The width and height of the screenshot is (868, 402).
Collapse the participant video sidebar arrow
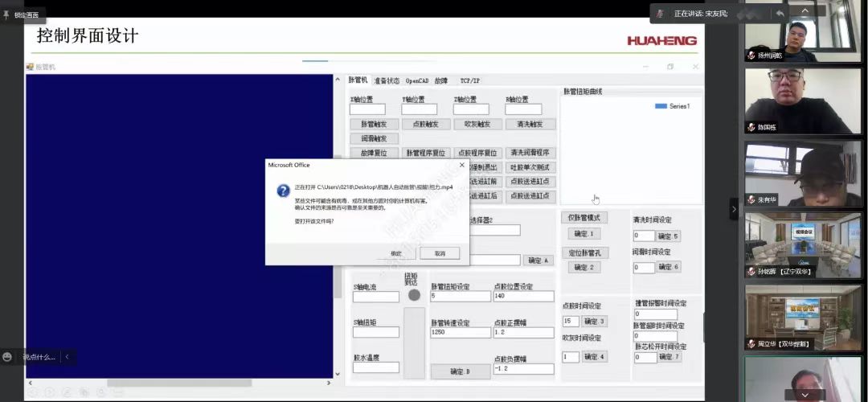pos(733,209)
